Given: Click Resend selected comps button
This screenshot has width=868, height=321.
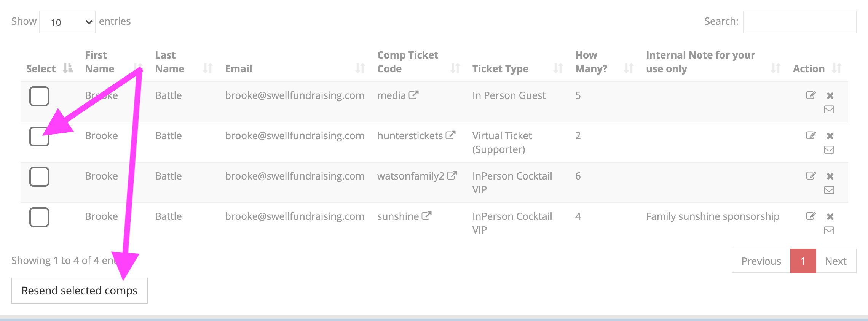Looking at the screenshot, I should (x=79, y=291).
